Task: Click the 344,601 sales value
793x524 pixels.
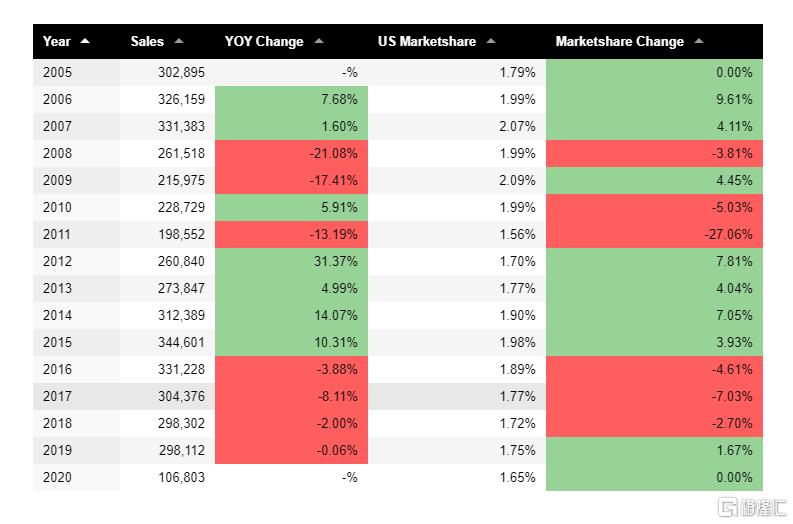Action: [x=181, y=342]
